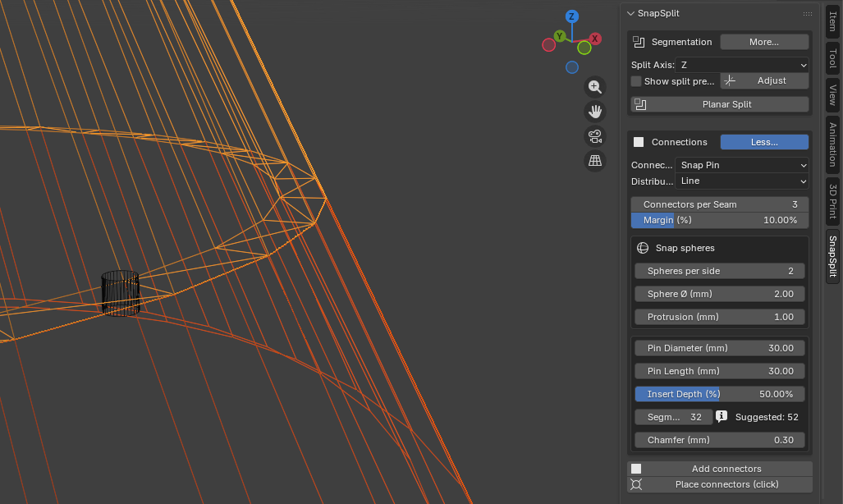Open the Animation sidebar tab
Screen dimensions: 843x504
click(832, 144)
